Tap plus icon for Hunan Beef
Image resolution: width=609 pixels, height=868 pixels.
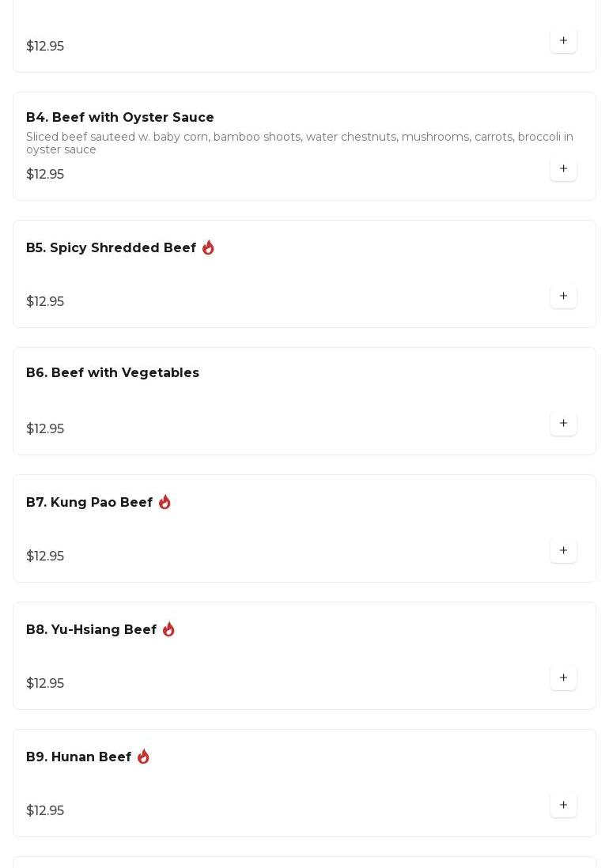point(563,806)
